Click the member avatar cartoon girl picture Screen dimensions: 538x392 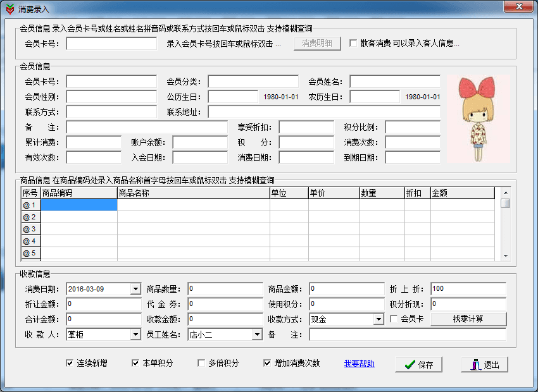[x=479, y=119]
